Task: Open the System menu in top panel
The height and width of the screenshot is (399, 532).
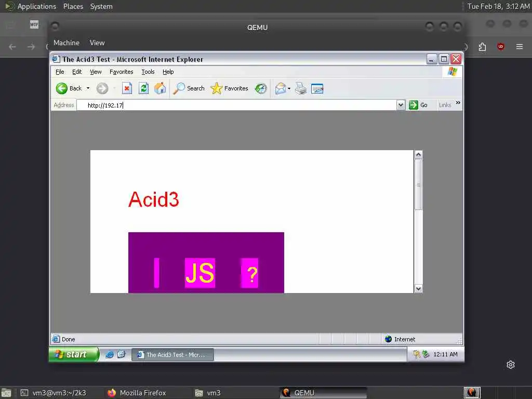Action: 101,6
